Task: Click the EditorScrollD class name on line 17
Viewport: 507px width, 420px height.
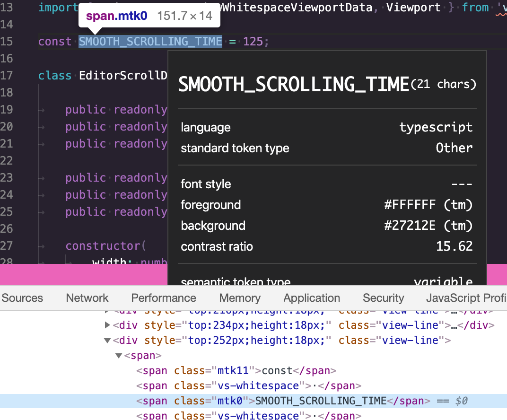Action: tap(123, 75)
